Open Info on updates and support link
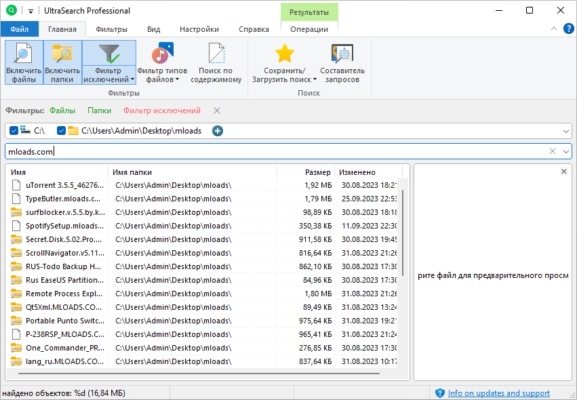 click(499, 393)
